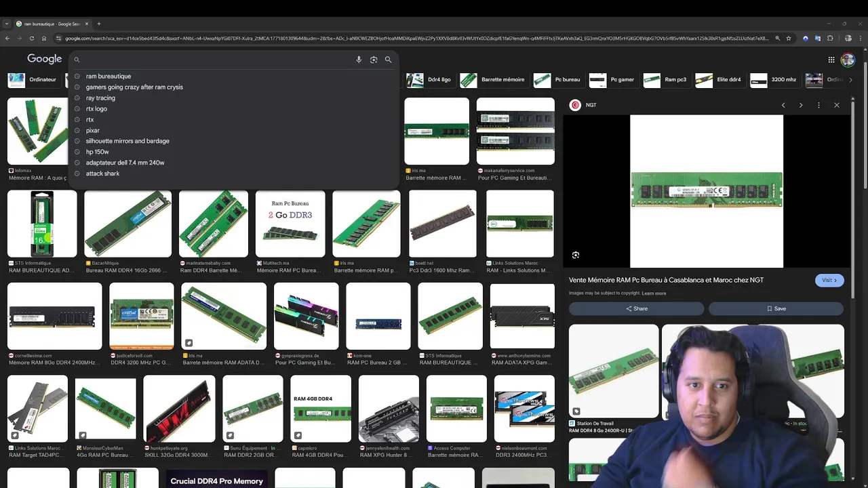Open 'Vente Mémoire RAM Pc Bureau' title link
This screenshot has height=488, width=868.
[666, 280]
